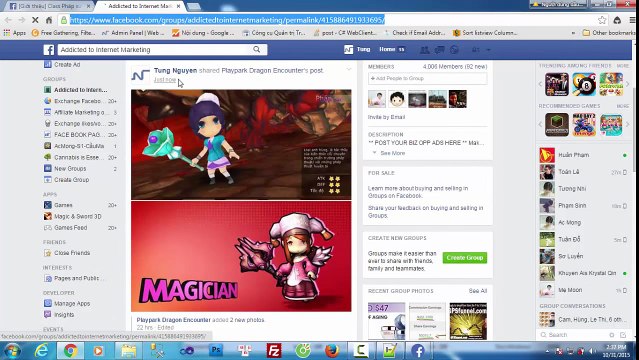This screenshot has height=360, width=639.
Task: Click the green Create Group button
Action: click(465, 258)
